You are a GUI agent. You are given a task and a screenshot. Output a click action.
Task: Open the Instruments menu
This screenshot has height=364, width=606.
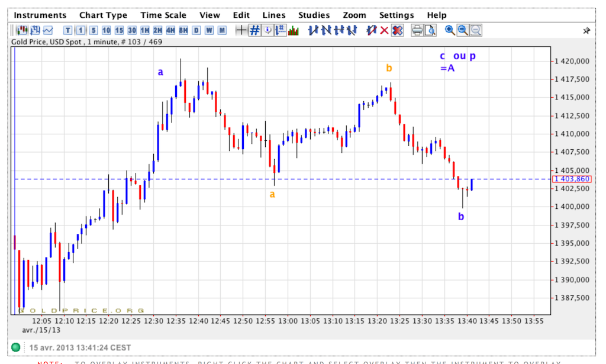coord(40,15)
